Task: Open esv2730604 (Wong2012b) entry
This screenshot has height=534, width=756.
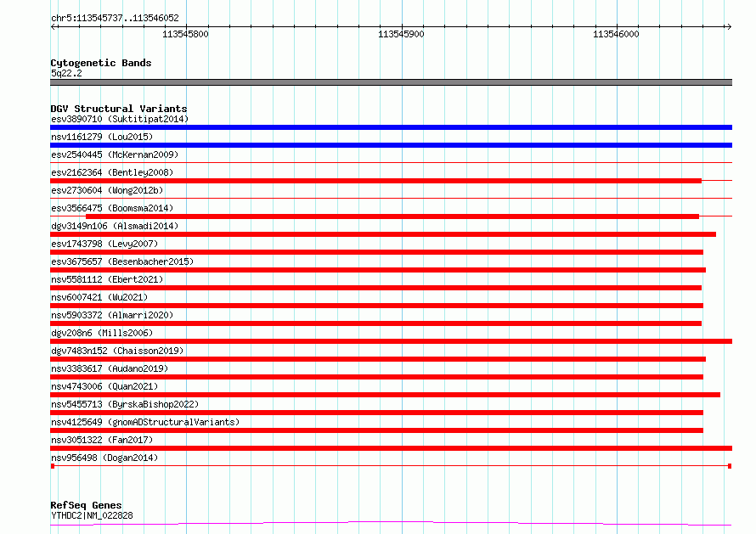Action: pyautogui.click(x=107, y=190)
